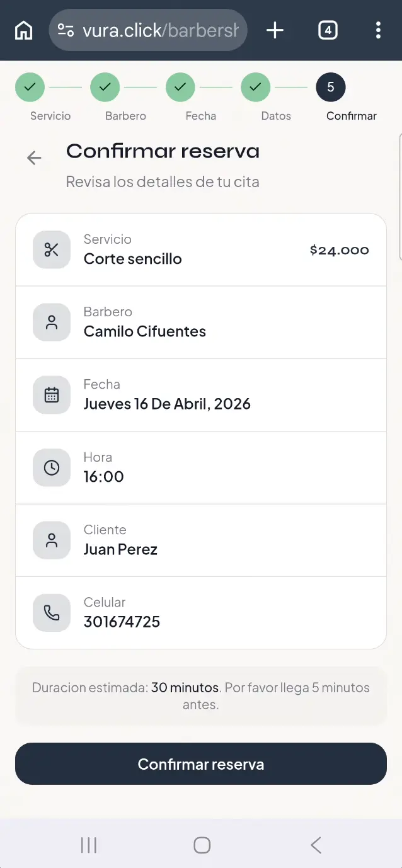Image resolution: width=402 pixels, height=868 pixels.
Task: Click the browser home icon
Action: click(23, 30)
